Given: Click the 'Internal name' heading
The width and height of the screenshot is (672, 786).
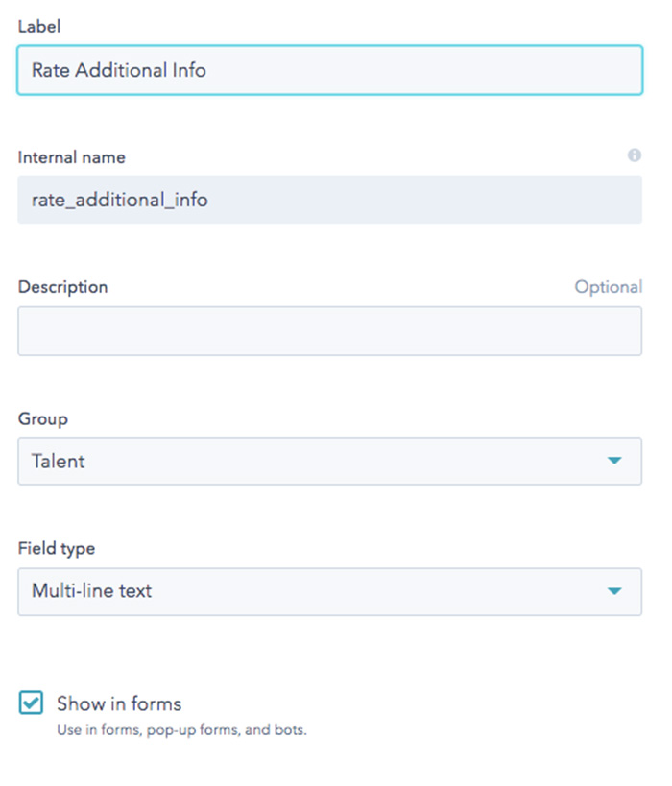Looking at the screenshot, I should click(72, 157).
